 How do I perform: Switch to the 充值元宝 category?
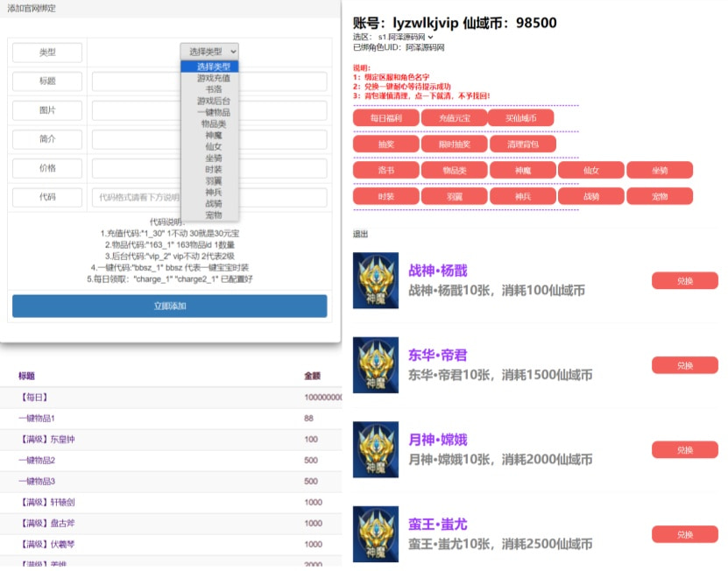pos(454,117)
